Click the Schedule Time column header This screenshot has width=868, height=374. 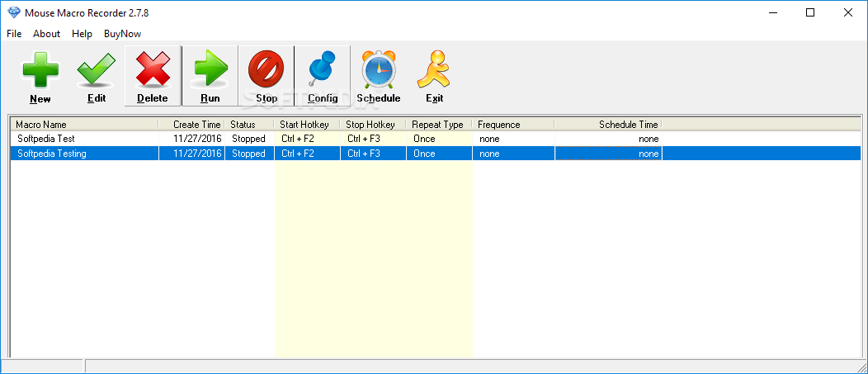pos(608,125)
